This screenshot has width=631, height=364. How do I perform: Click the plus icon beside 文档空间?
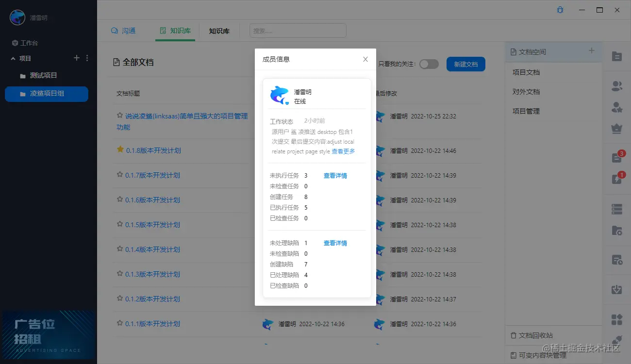pos(591,51)
